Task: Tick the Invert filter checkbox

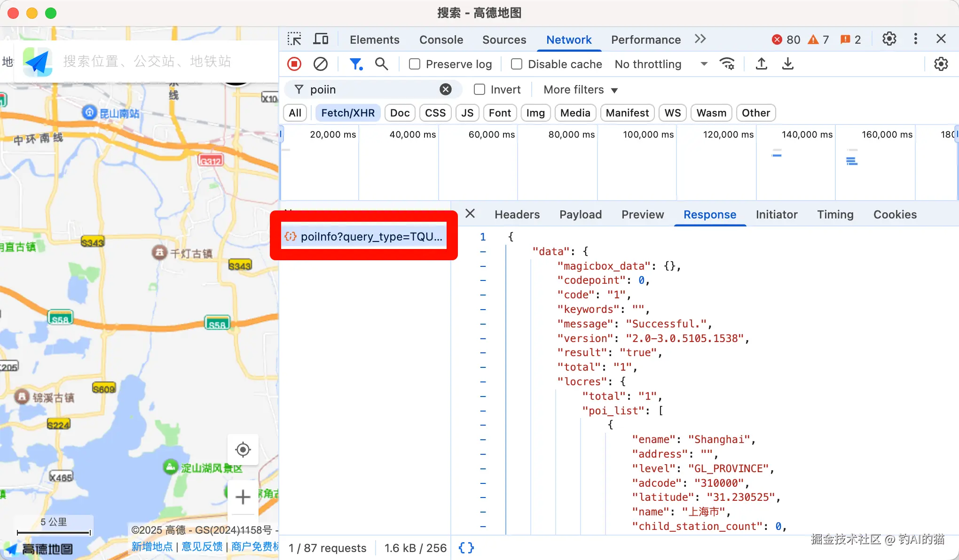Action: coord(479,89)
